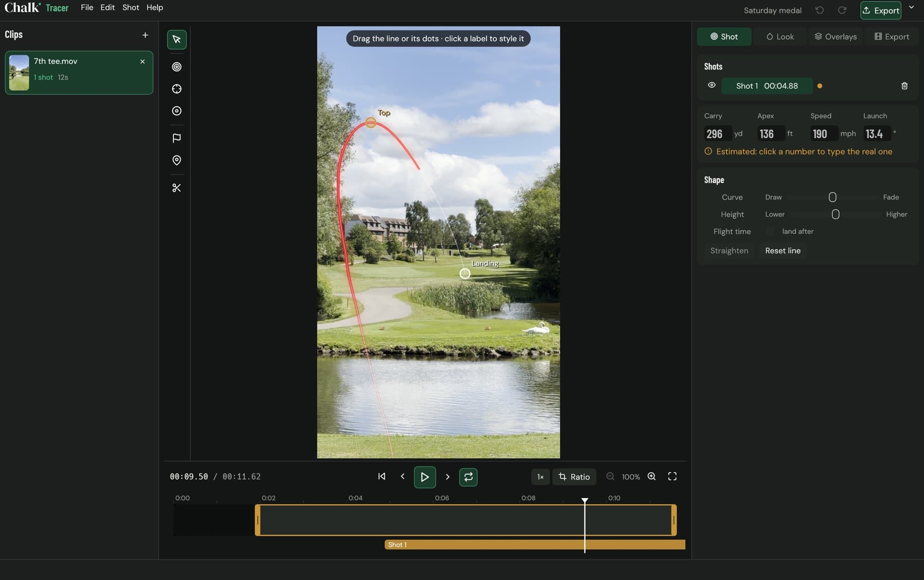This screenshot has width=924, height=580.
Task: Open the Edit menu
Action: [107, 7]
